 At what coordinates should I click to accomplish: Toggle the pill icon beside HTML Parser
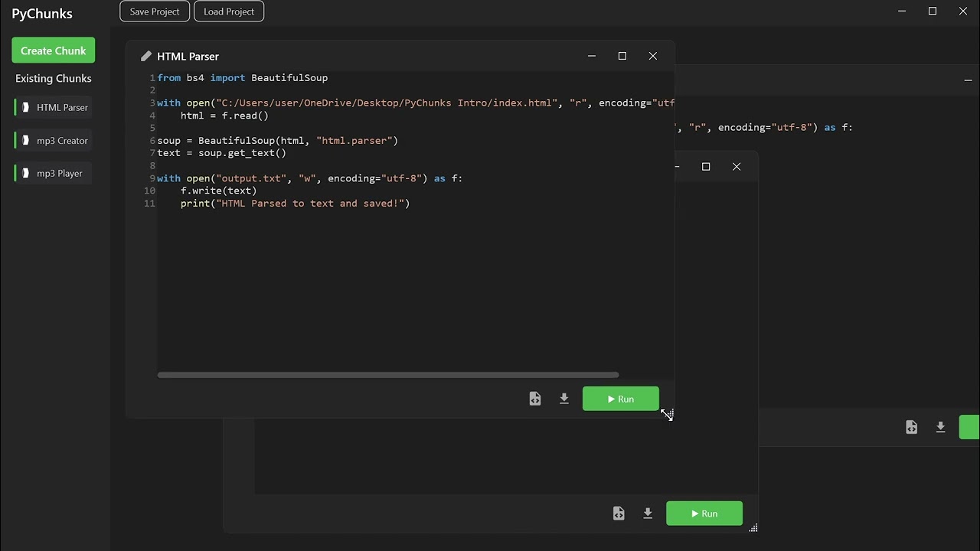(x=25, y=107)
